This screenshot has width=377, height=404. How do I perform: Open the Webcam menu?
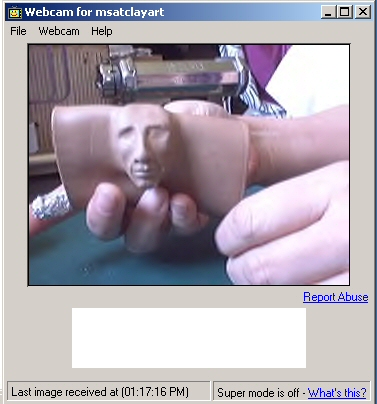coord(59,31)
